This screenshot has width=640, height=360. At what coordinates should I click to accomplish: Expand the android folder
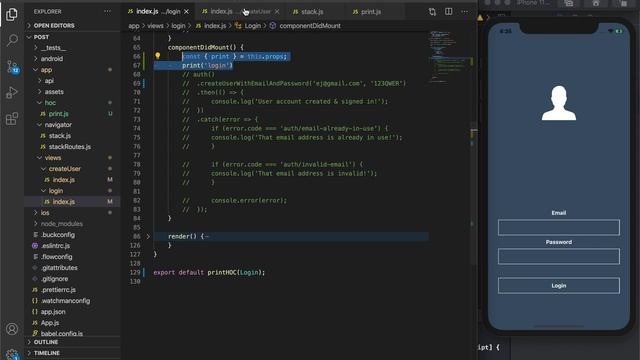click(x=51, y=59)
